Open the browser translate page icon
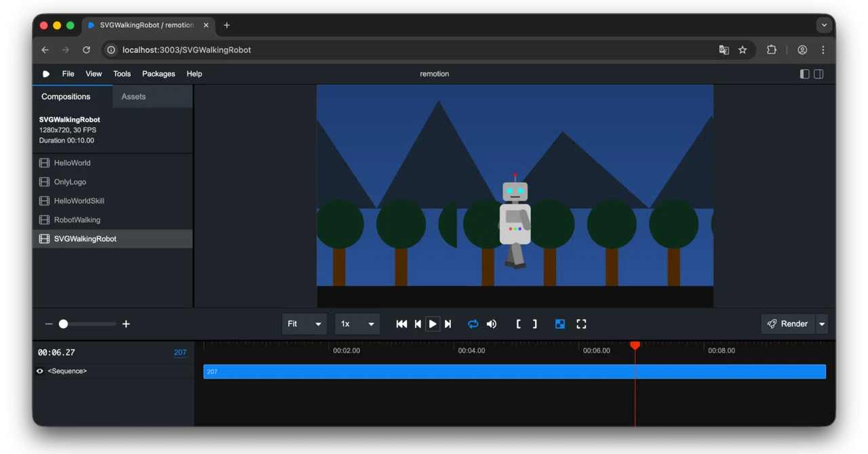This screenshot has height=454, width=868. (x=724, y=49)
